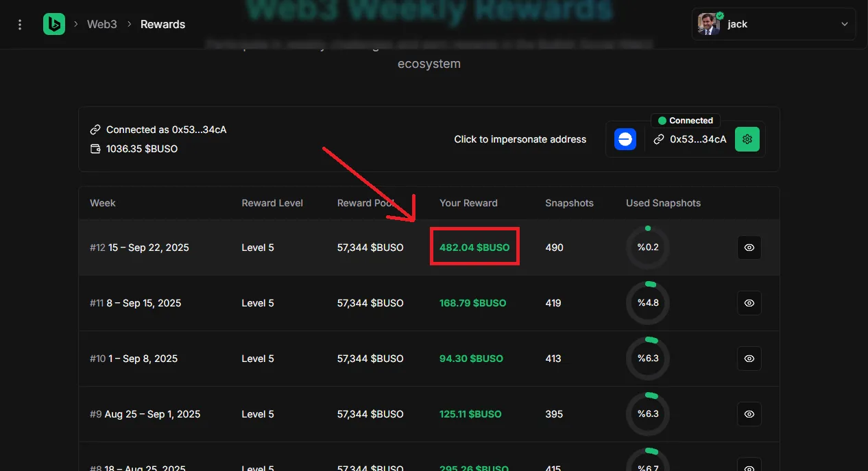Screen dimensions: 868x471
Task: Select the Rewards breadcrumb
Action: pyautogui.click(x=163, y=24)
